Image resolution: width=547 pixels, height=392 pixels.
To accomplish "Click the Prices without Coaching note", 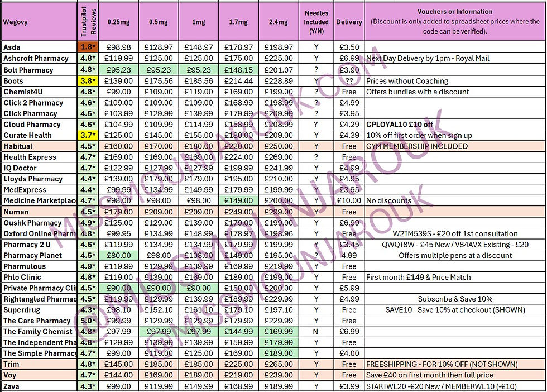I will [x=455, y=81].
